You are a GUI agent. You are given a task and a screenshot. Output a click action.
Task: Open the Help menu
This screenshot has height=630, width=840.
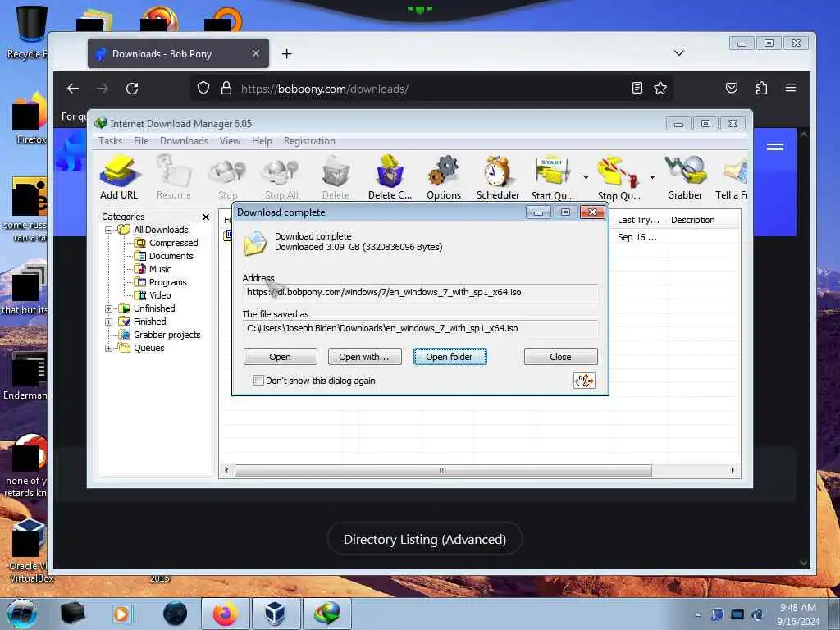pos(262,141)
